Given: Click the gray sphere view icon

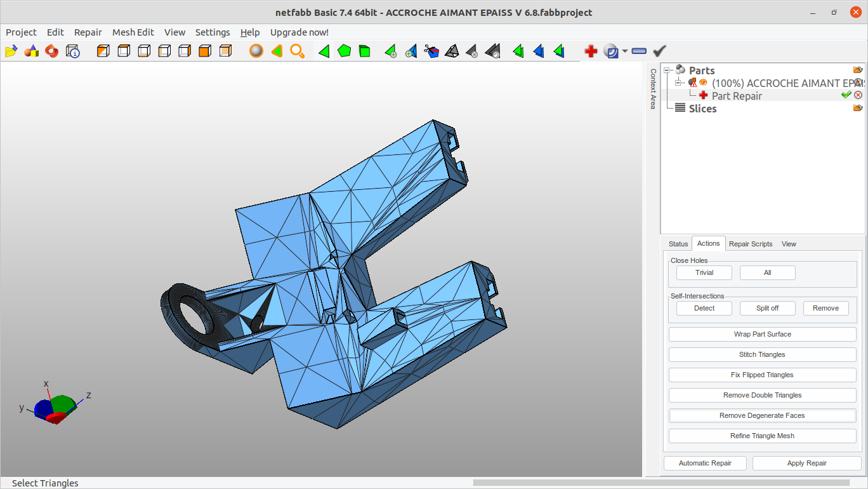Looking at the screenshot, I should [x=256, y=51].
